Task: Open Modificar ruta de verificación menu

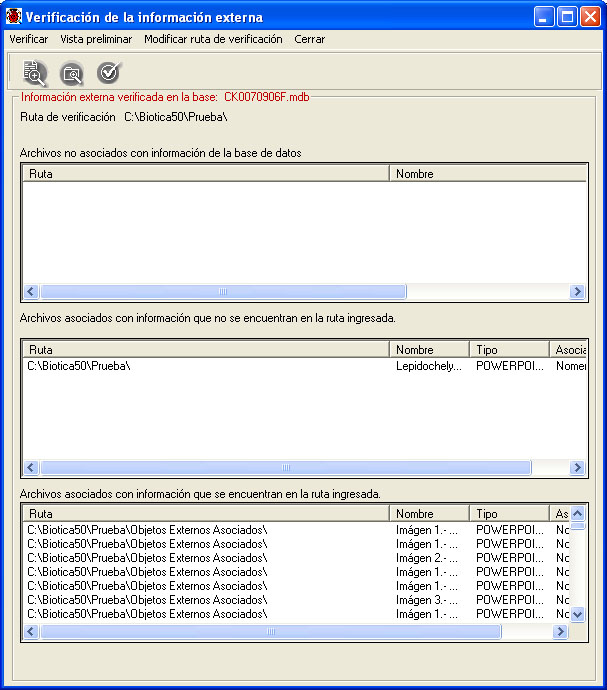Action: coord(213,39)
